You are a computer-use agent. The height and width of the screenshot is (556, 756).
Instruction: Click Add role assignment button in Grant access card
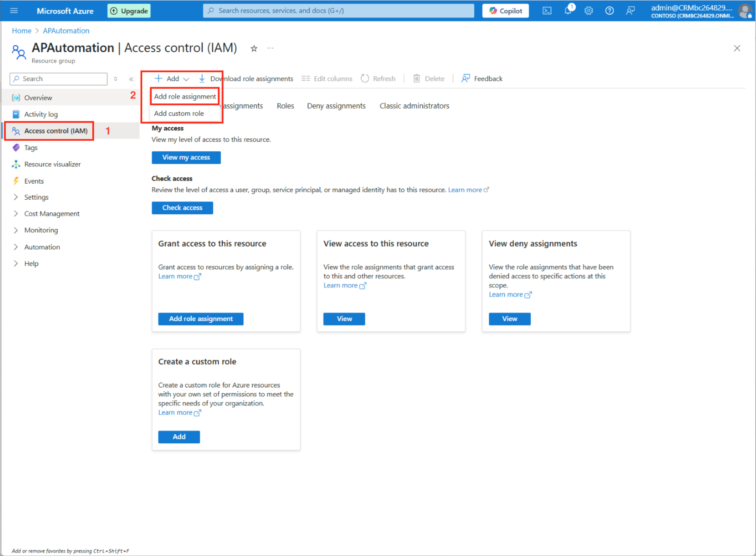pos(201,319)
